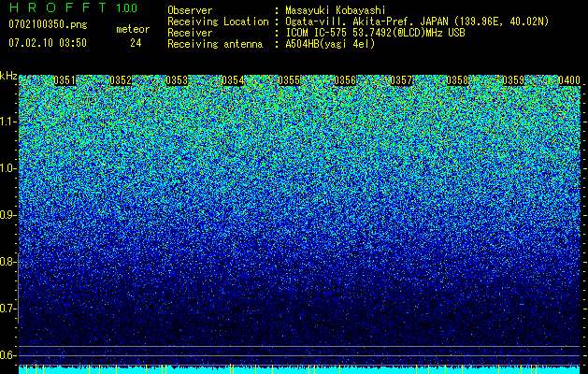Click the 0353 time marker

click(x=177, y=80)
